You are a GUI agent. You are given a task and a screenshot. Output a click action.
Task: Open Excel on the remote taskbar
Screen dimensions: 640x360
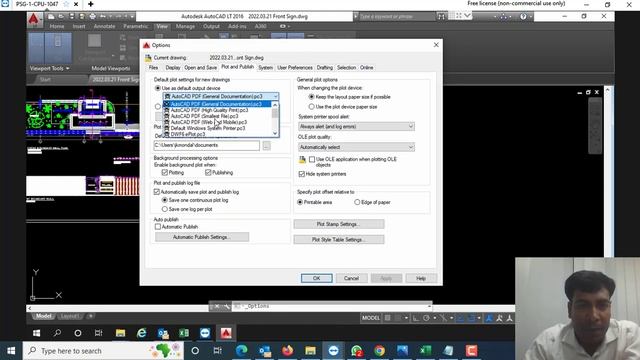[184, 333]
